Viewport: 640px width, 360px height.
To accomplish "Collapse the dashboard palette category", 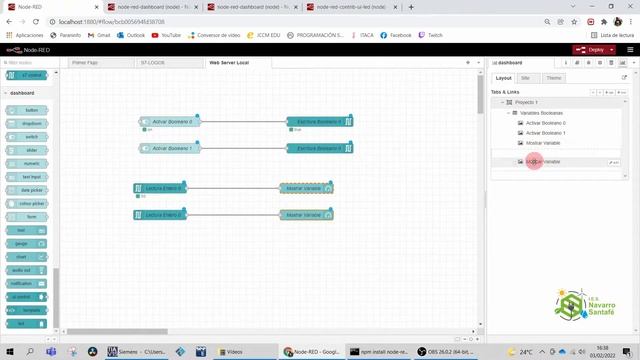I will (x=6, y=93).
